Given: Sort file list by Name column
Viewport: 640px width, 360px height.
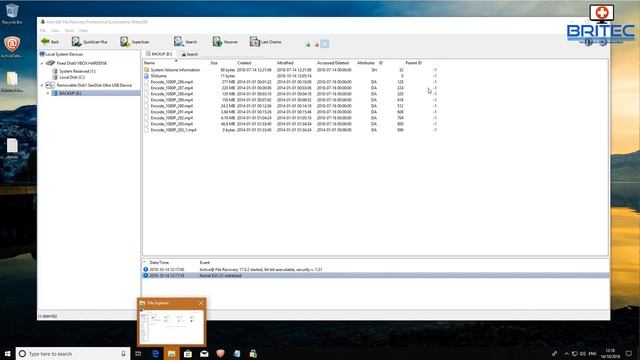Looking at the screenshot, I should [x=176, y=63].
